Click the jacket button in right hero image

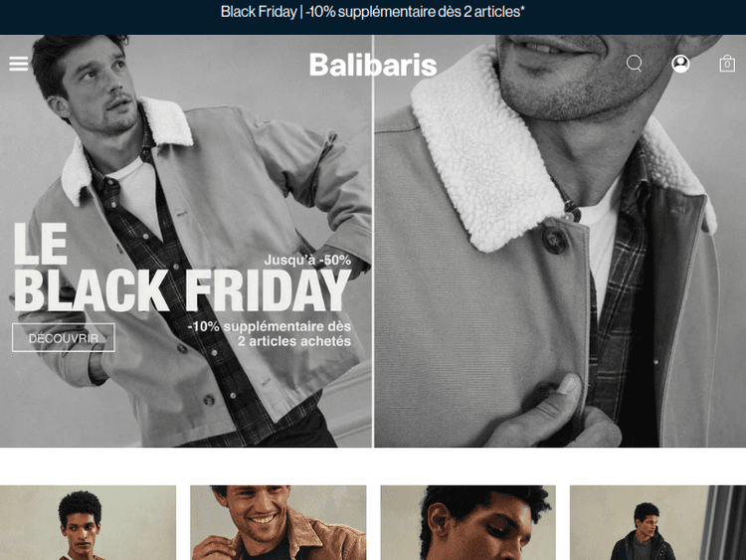click(x=554, y=241)
